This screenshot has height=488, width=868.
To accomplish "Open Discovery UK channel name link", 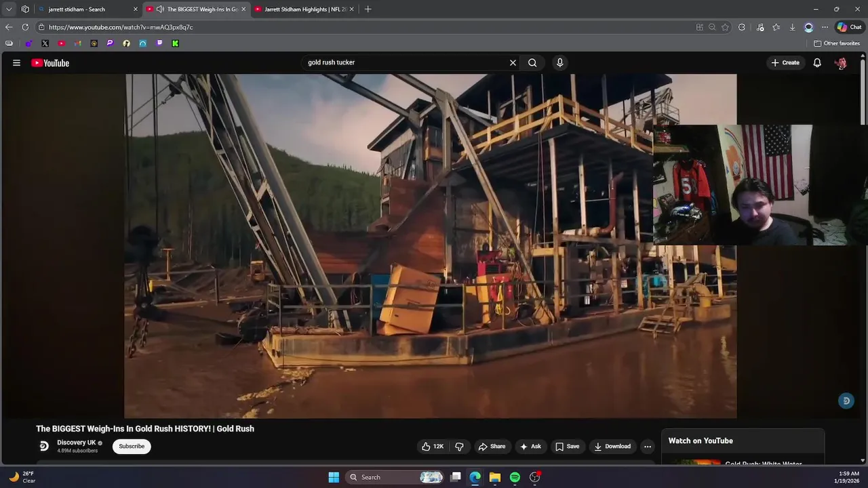I will (x=77, y=443).
